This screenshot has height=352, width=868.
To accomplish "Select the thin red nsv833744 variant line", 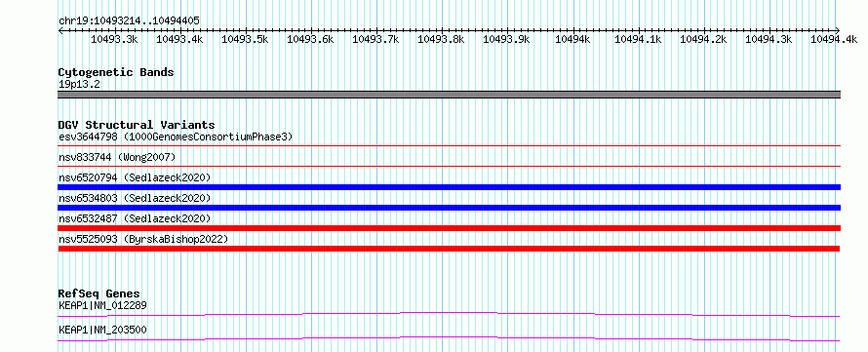I will pyautogui.click(x=449, y=166).
